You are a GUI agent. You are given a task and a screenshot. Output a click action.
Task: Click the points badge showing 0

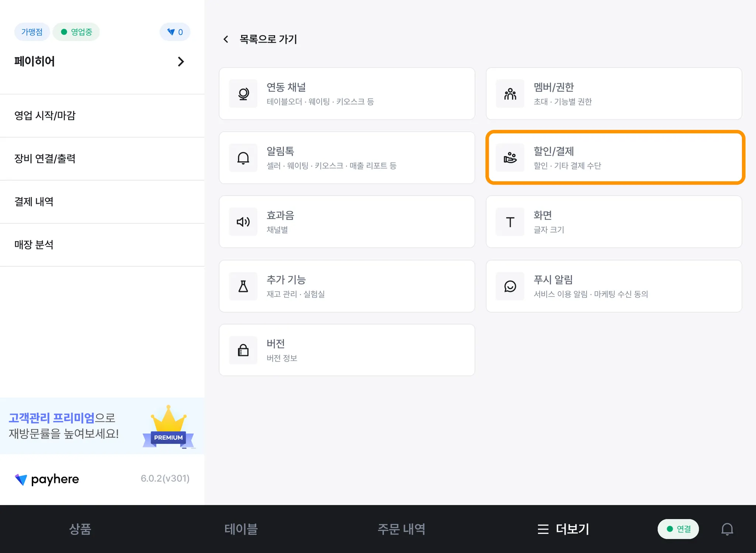175,32
